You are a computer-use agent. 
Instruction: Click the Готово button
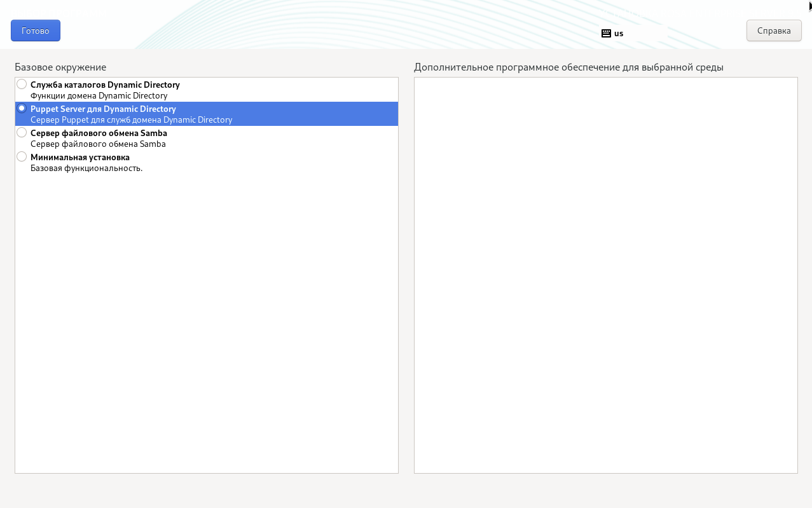tap(36, 31)
